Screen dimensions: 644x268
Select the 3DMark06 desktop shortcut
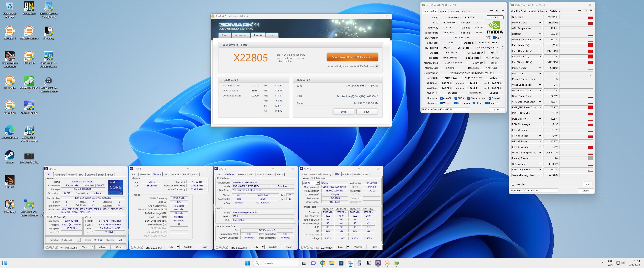pos(10,107)
